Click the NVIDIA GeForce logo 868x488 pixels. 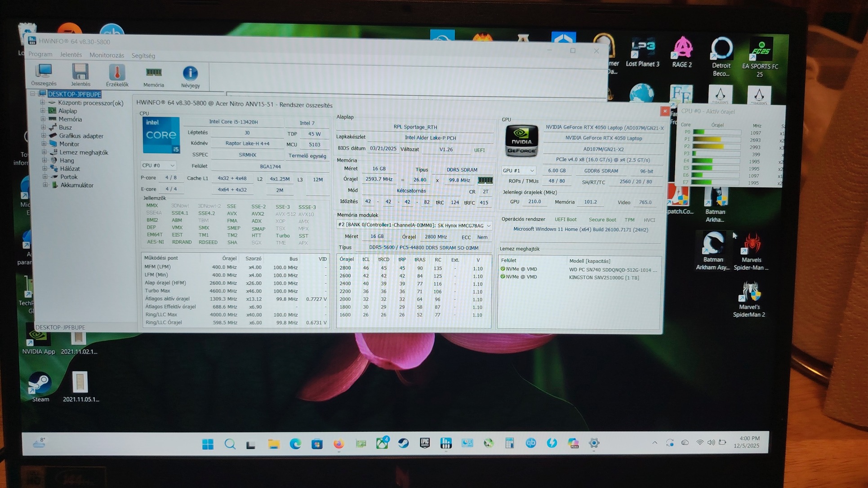point(521,141)
